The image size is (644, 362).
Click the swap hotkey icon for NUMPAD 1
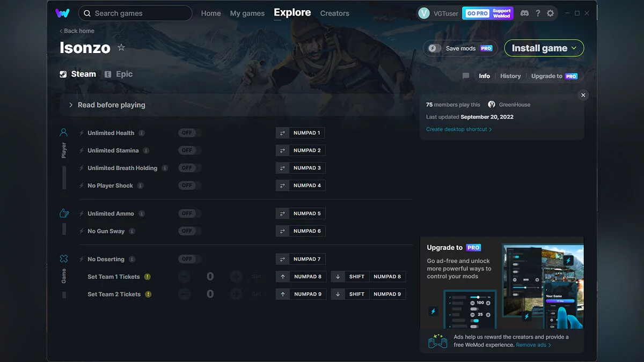(282, 133)
